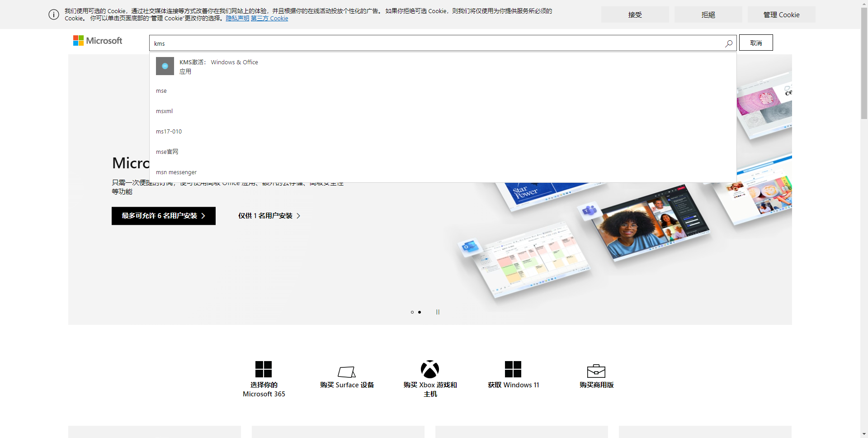The width and height of the screenshot is (868, 438).
Task: Click the Windows 11 logo icon
Action: (513, 369)
